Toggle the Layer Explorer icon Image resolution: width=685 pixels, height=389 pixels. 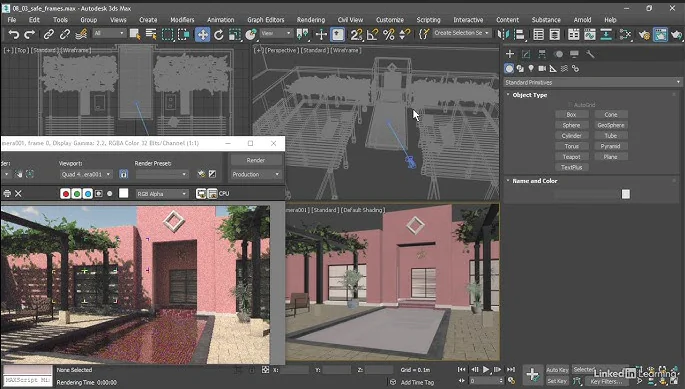pos(555,34)
